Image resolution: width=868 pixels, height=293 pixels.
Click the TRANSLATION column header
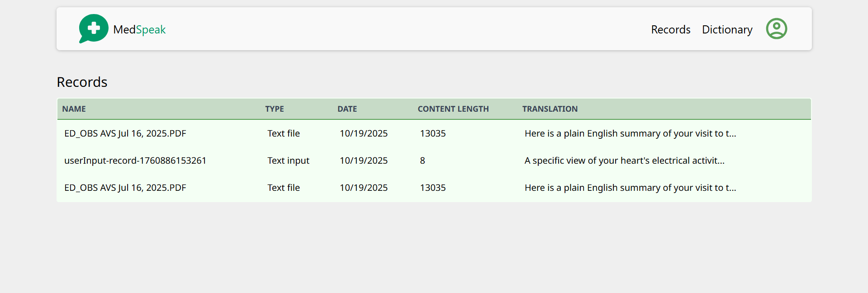(x=550, y=109)
